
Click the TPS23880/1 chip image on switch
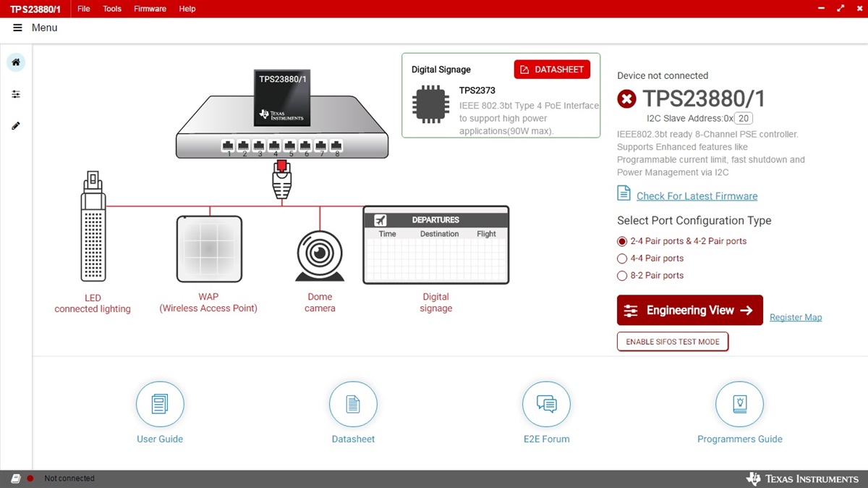(x=283, y=98)
